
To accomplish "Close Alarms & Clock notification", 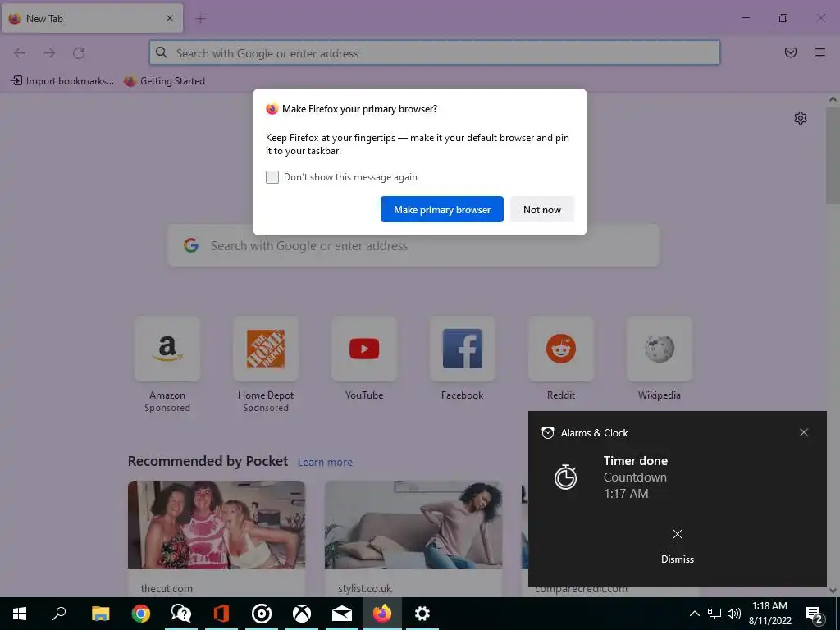I will [804, 432].
